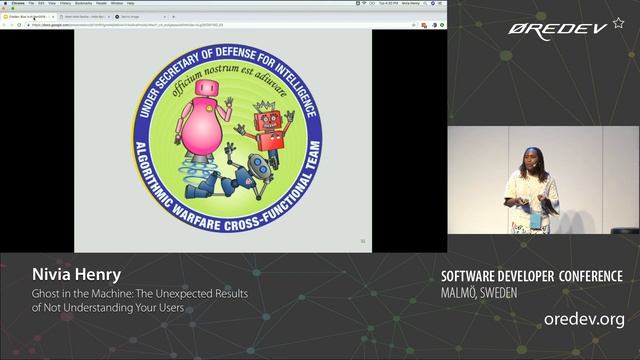
Task: Open the Wi-Fi status menu
Action: tap(364, 3)
